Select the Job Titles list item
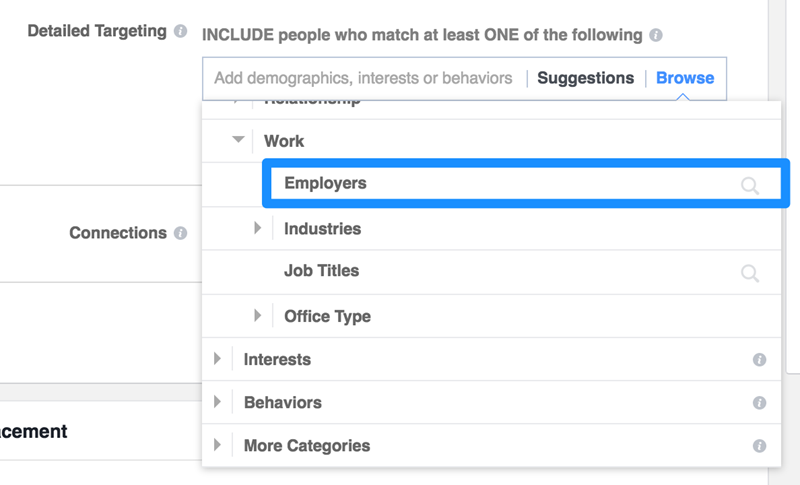The image size is (800, 485). 491,272
